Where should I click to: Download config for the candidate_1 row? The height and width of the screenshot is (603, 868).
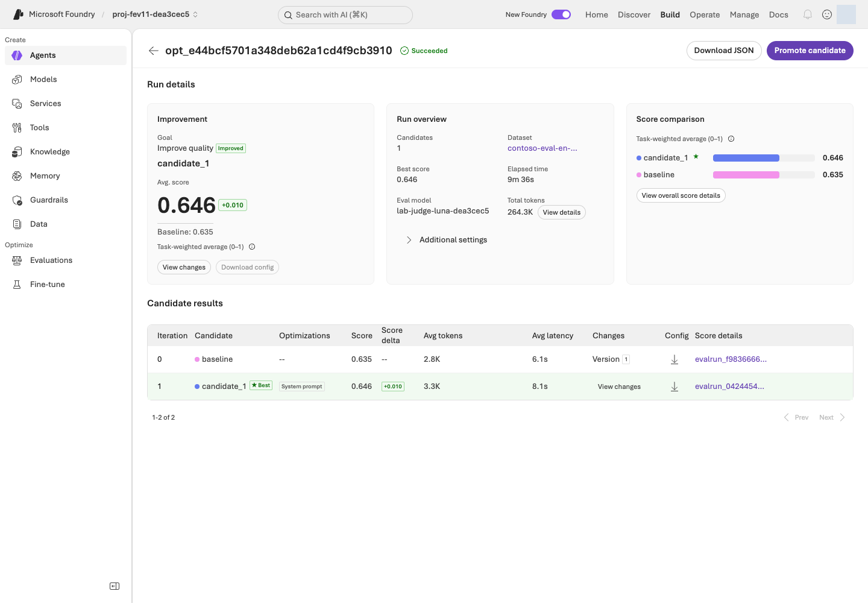pyautogui.click(x=675, y=387)
